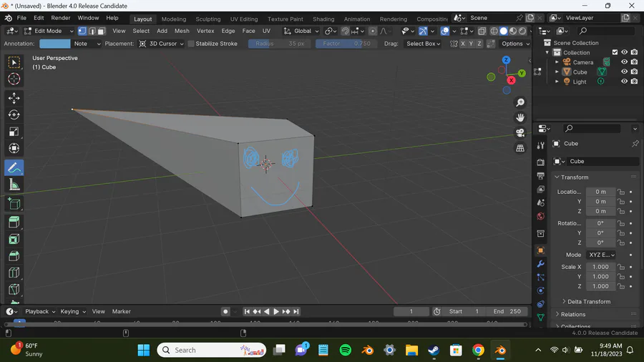Select the Move tool
This screenshot has width=644, height=362.
14,98
